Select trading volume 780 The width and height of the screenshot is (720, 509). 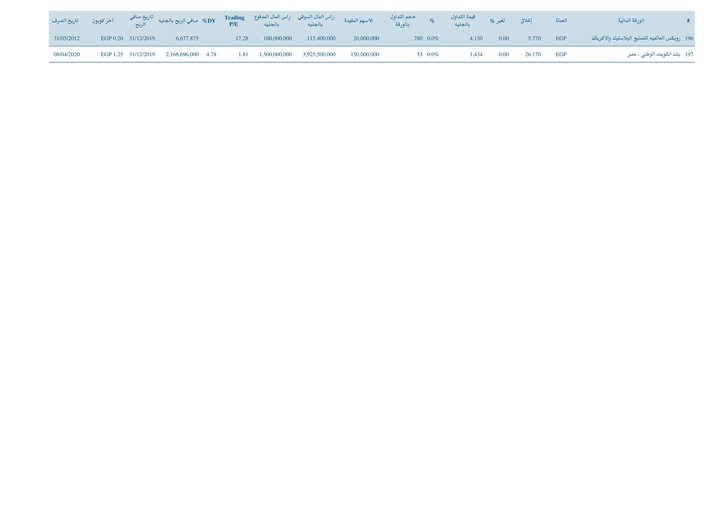pyautogui.click(x=418, y=39)
